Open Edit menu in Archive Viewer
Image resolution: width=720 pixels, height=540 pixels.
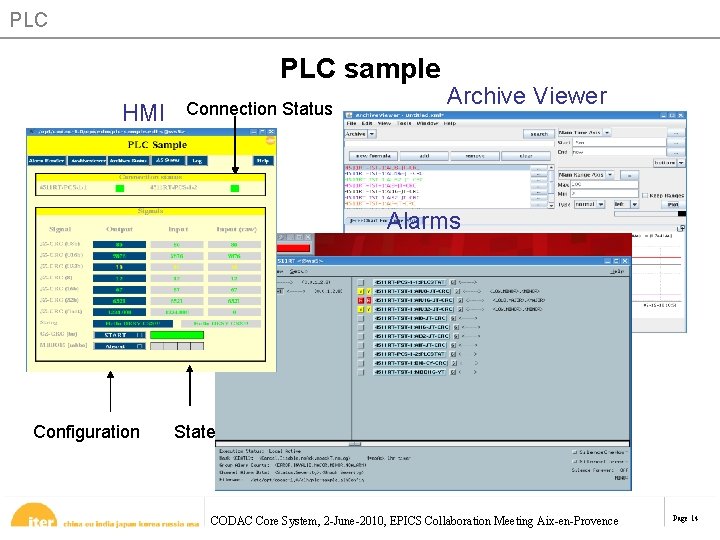pos(367,123)
